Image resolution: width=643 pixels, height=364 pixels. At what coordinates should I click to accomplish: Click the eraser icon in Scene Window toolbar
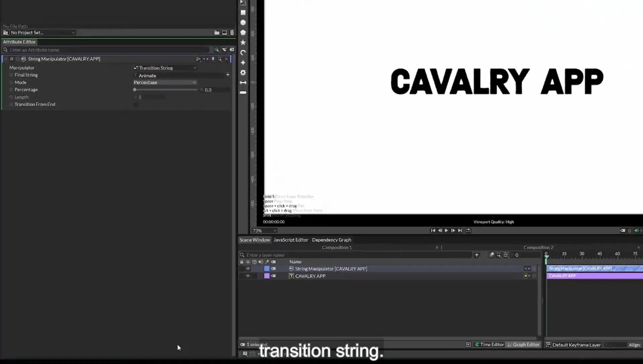coord(491,255)
